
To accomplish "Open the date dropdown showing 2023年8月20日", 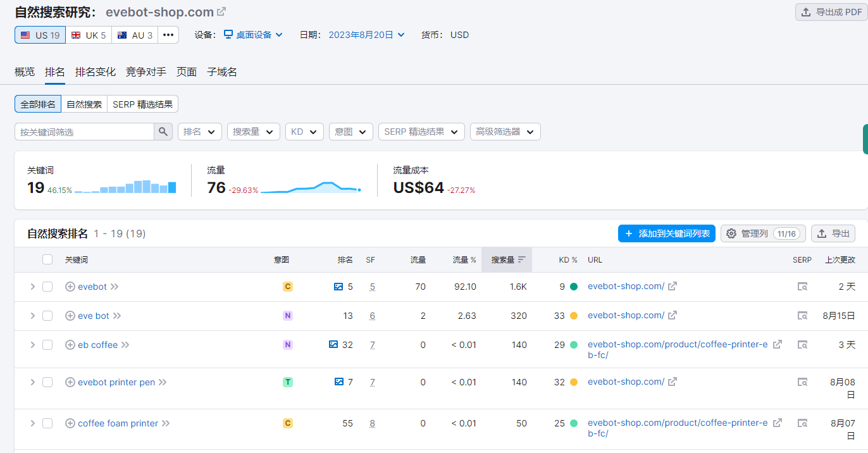I will click(367, 35).
